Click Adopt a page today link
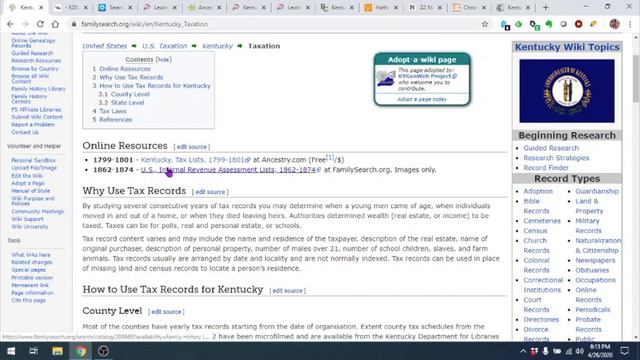Image resolution: width=640 pixels, height=360 pixels. point(422,99)
